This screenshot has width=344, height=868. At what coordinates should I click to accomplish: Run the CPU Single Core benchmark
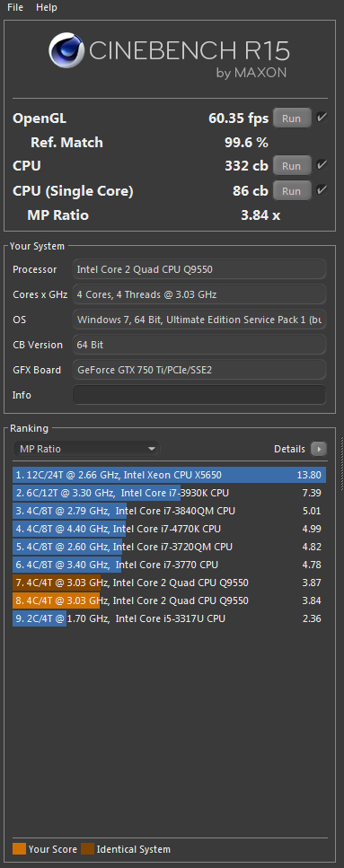pyautogui.click(x=291, y=191)
